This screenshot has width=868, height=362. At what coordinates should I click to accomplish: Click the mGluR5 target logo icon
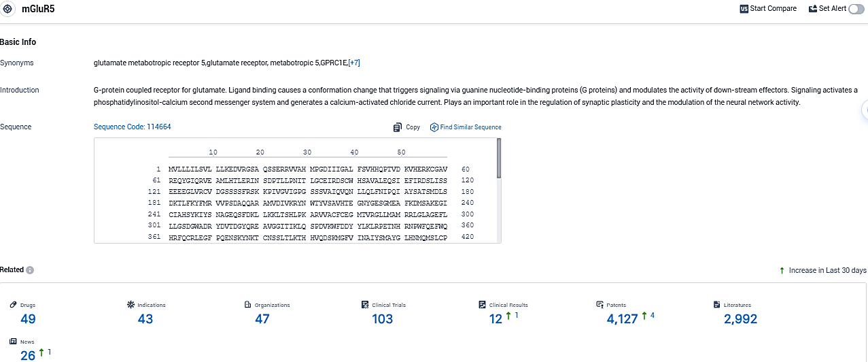click(x=7, y=9)
